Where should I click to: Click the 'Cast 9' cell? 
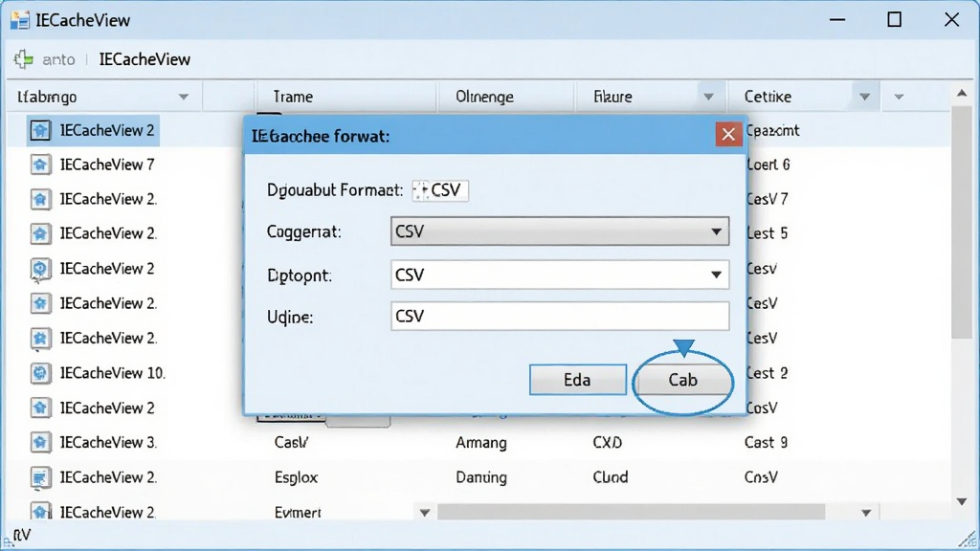click(766, 442)
